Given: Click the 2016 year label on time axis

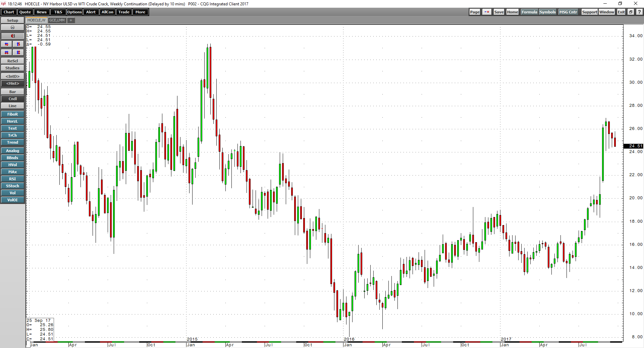Looking at the screenshot, I should [x=349, y=339].
